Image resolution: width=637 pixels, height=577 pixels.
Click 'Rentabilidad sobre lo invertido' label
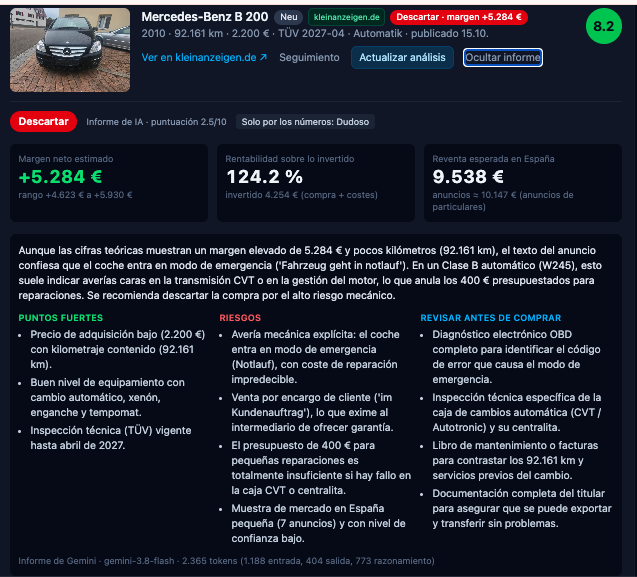[290, 159]
